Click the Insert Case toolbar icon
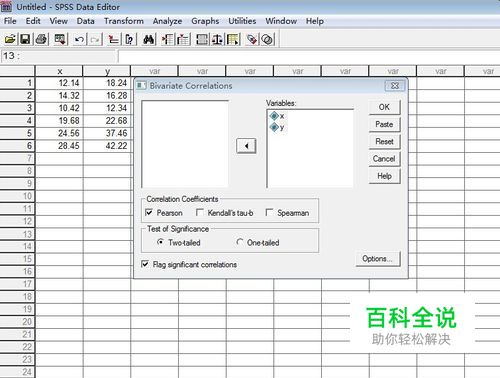This screenshot has height=378, width=500. point(168,40)
